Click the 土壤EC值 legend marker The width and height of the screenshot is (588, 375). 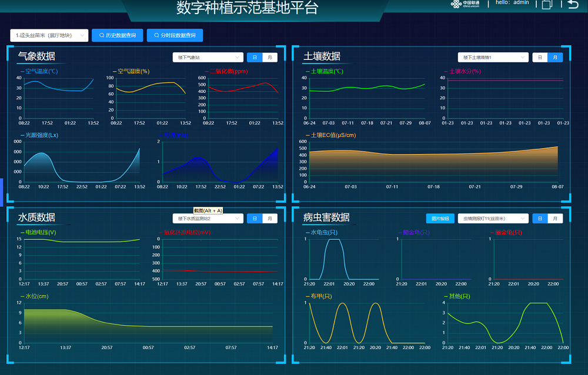pyautogui.click(x=307, y=135)
